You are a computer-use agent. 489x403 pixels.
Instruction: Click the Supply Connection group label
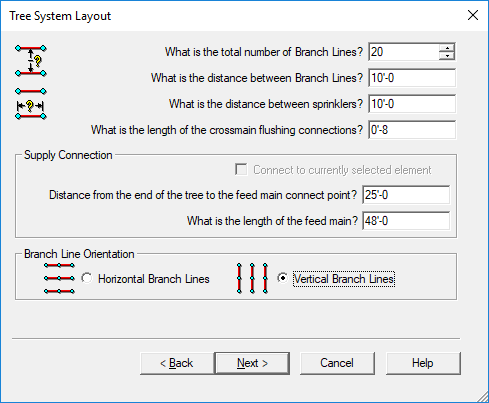68,155
